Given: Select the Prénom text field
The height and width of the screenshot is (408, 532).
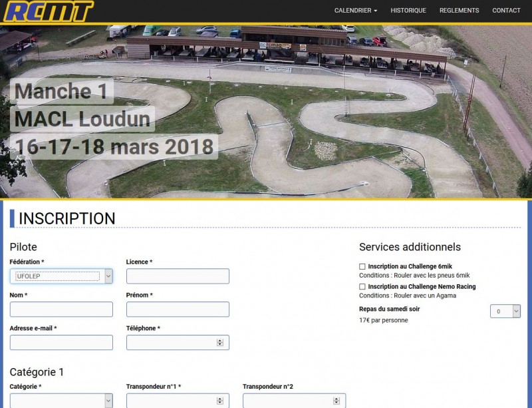Looking at the screenshot, I should (x=178, y=309).
